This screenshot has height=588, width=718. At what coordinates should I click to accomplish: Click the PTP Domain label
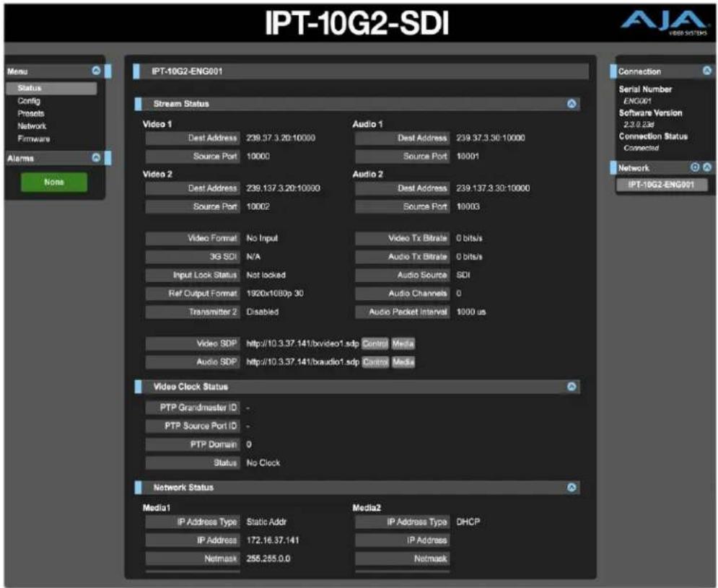193,444
